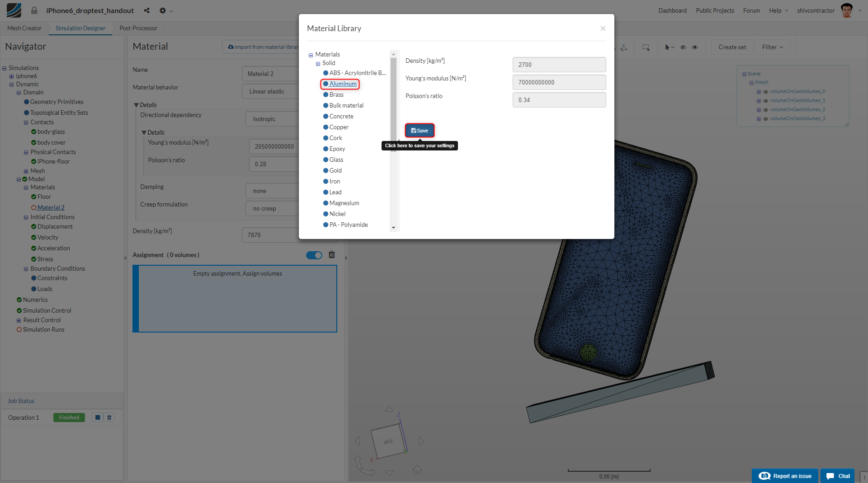Rotate view left with left arrow
Viewport: 868px width, 483px height.
(x=358, y=441)
